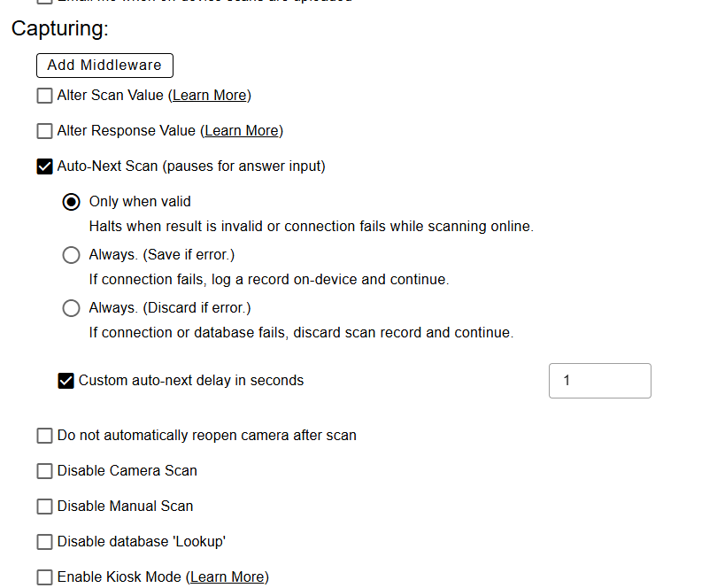The width and height of the screenshot is (717, 588).
Task: Click the Disable Camera Scan label text
Action: pyautogui.click(x=127, y=471)
